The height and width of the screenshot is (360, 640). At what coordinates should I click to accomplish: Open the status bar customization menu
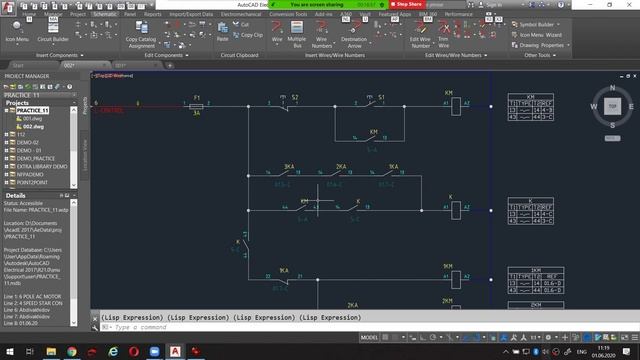click(x=635, y=338)
